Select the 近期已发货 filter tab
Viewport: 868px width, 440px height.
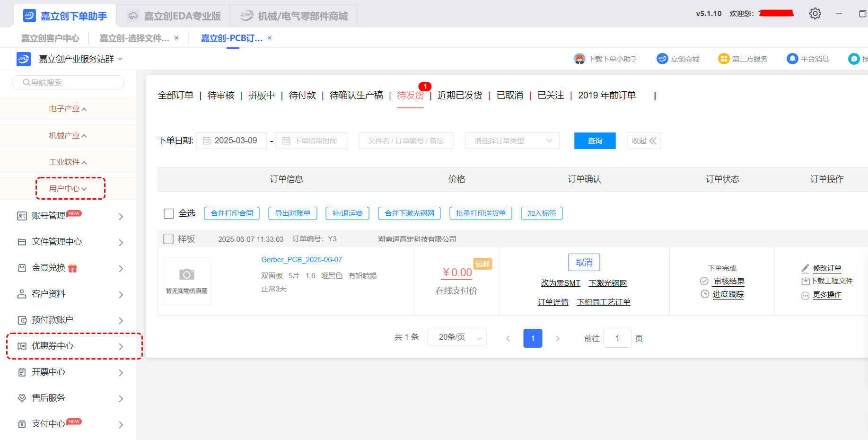coord(460,95)
